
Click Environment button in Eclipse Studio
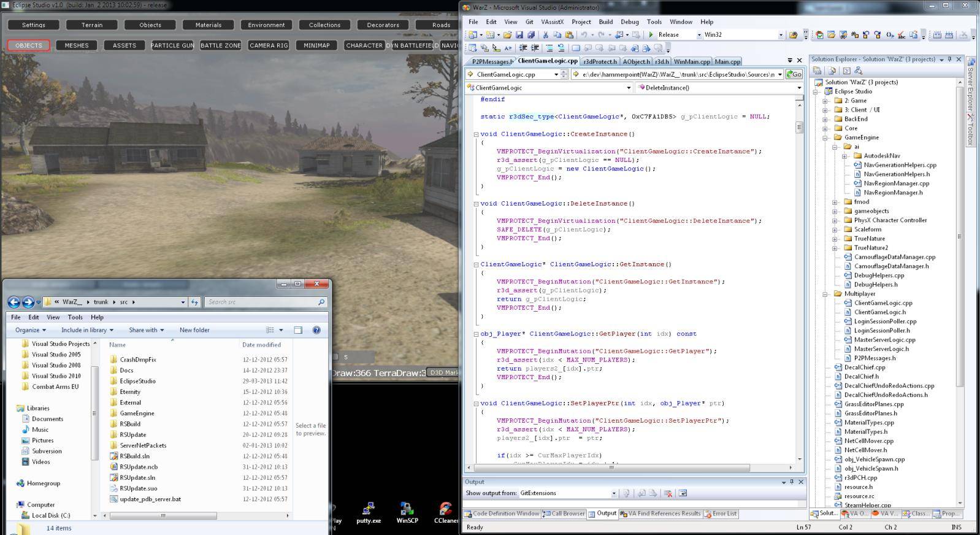(x=266, y=25)
